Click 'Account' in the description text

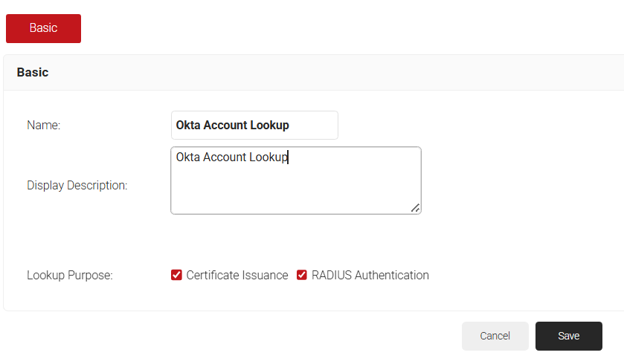[225, 157]
